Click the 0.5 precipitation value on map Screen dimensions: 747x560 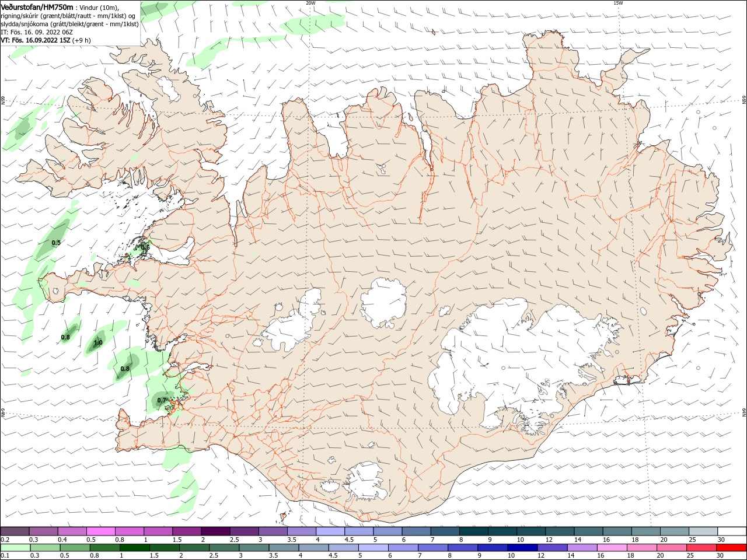[56, 243]
